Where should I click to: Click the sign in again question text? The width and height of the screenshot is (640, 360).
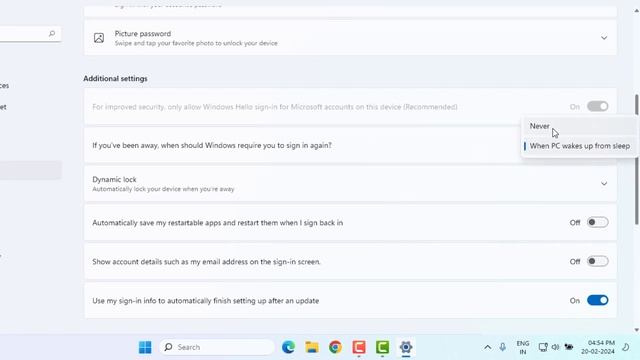[x=212, y=145]
